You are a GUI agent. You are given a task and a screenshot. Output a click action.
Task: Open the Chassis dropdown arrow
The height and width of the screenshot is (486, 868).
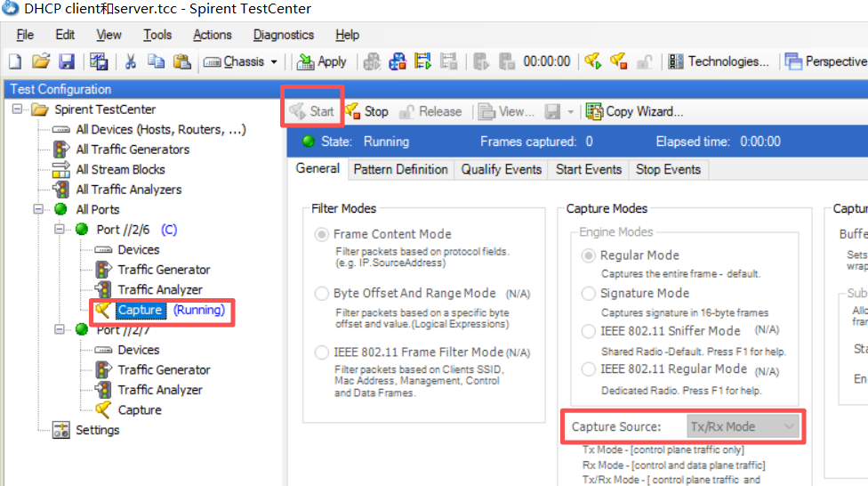pyautogui.click(x=274, y=62)
